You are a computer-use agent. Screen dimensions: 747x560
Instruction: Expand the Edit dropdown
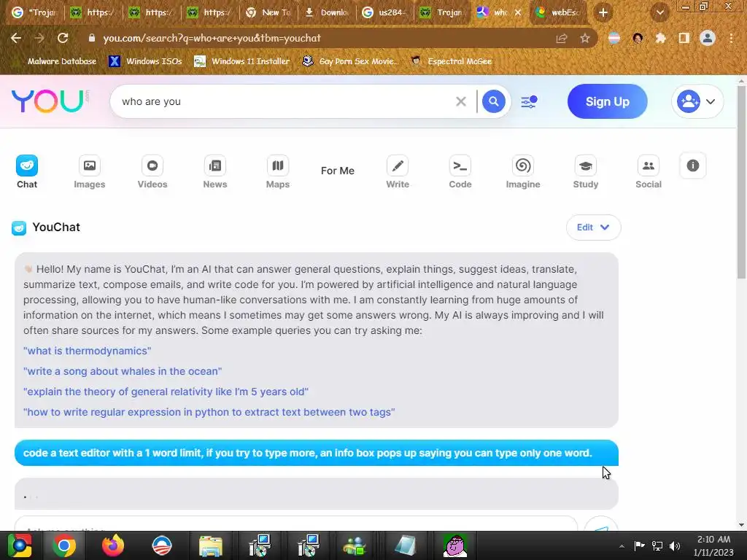coord(593,227)
